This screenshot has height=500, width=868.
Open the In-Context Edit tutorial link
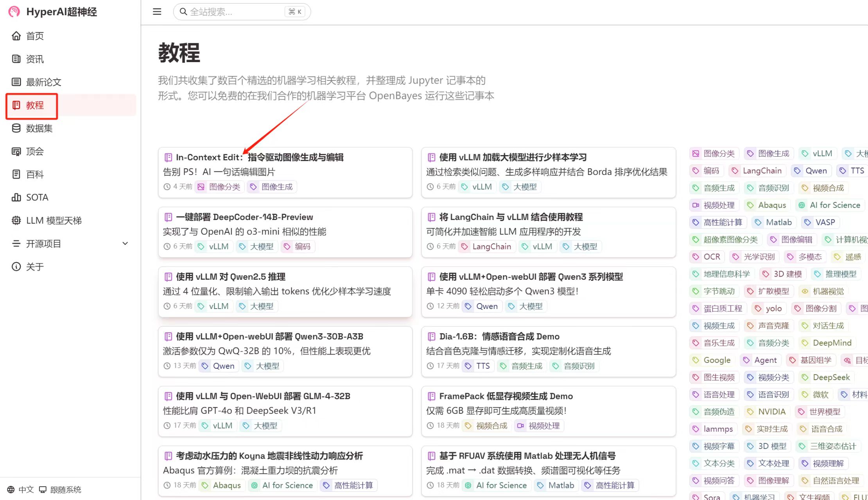click(259, 157)
